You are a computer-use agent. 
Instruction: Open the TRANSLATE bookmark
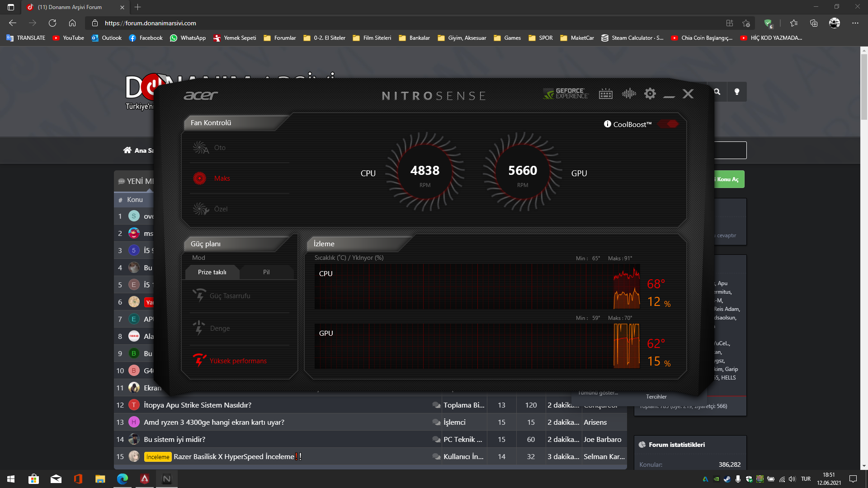[x=26, y=38]
